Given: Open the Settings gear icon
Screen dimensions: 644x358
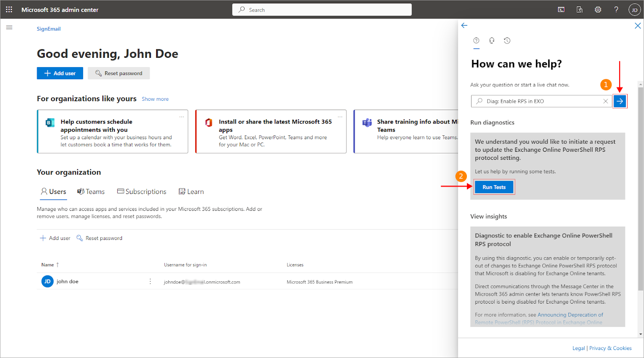Looking at the screenshot, I should click(x=598, y=10).
